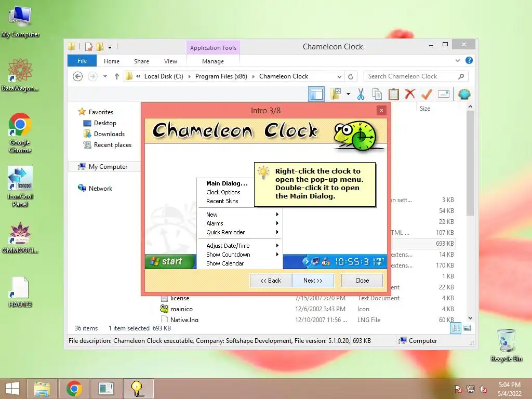
Task: Expand the address bar history dropdown
Action: pyautogui.click(x=339, y=76)
